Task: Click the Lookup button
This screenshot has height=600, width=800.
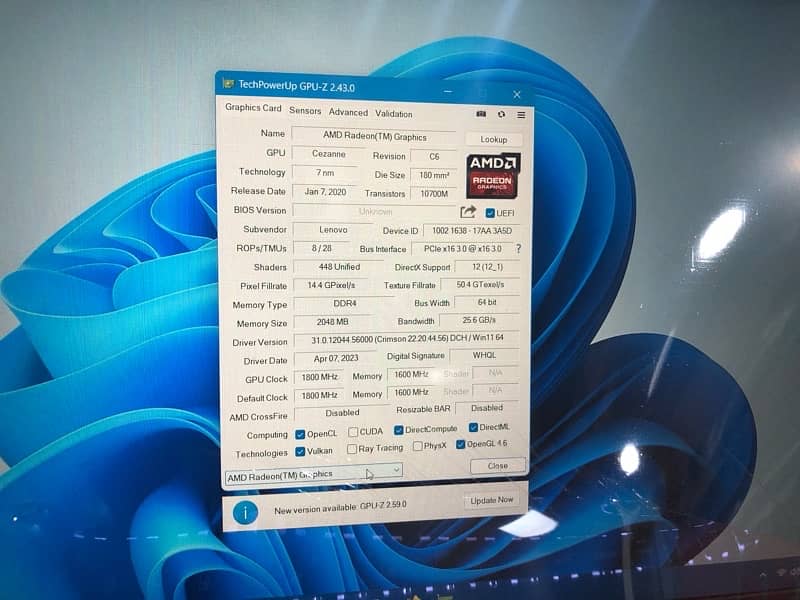Action: click(x=493, y=139)
